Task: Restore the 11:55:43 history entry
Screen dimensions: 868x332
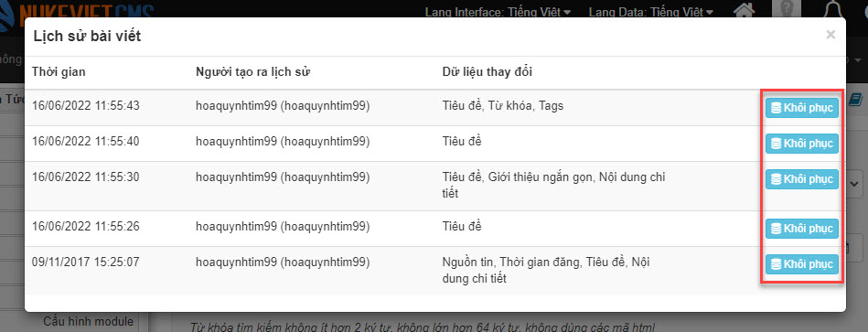Action: click(x=802, y=108)
